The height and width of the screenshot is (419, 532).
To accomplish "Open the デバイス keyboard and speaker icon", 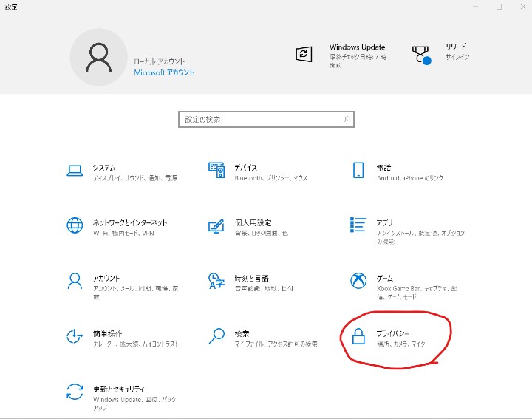I will 216,170.
